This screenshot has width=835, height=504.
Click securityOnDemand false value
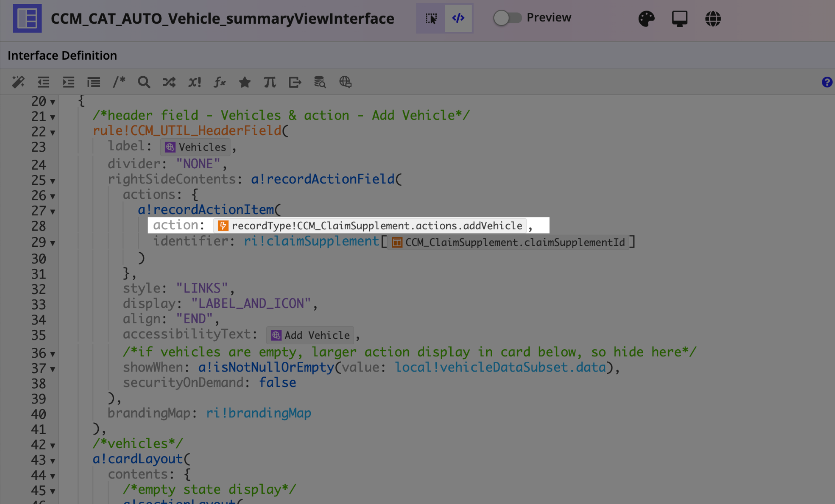click(277, 383)
